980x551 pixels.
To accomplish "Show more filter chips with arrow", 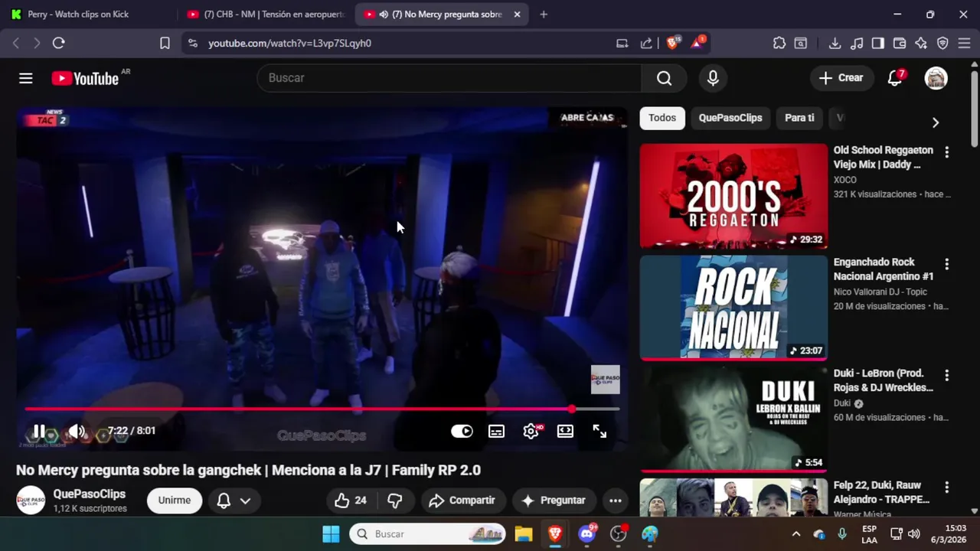I will [x=935, y=122].
